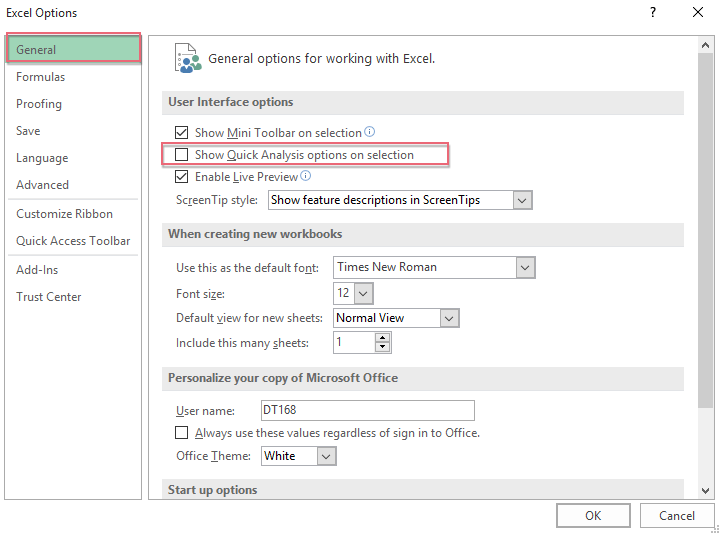Select the Customize Ribbon category
This screenshot has width=721, height=535.
(64, 214)
